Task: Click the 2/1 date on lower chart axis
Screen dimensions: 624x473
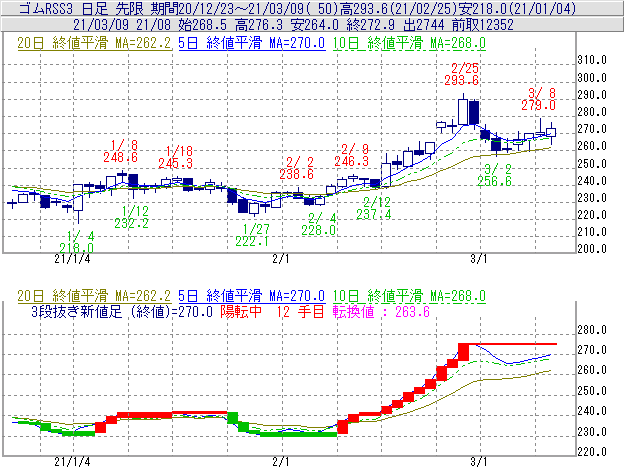Action: (x=281, y=462)
